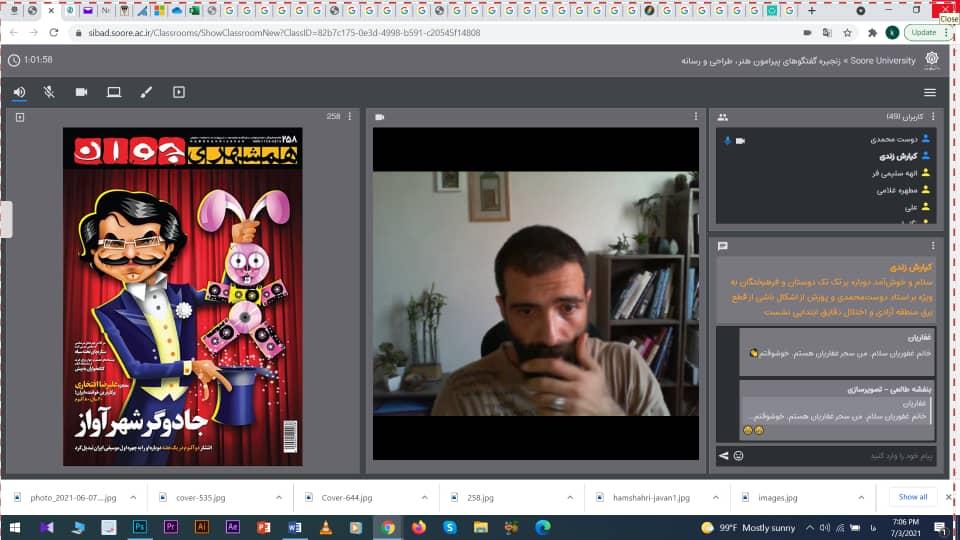The image size is (960, 540).
Task: Expand options for Cover-644.jpg download
Action: point(424,498)
